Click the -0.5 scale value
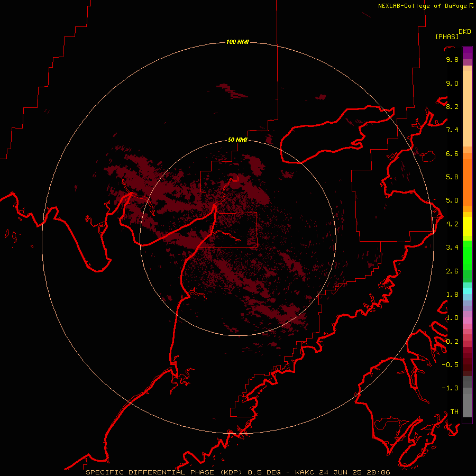The height and width of the screenshot is (476, 476). tap(450, 365)
